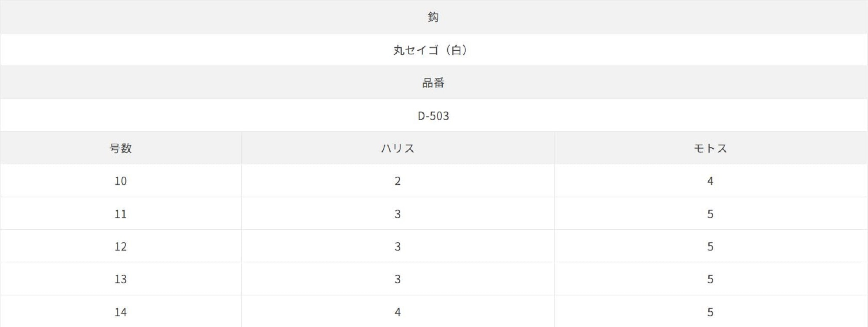The width and height of the screenshot is (868, 327).
Task: Select the 号数 cell showing 14
Action: click(121, 312)
